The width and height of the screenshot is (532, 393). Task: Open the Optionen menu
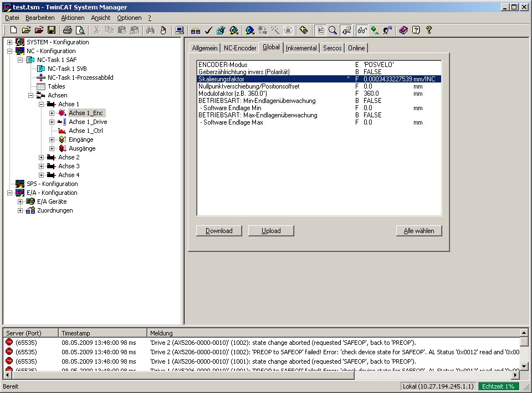(x=129, y=18)
